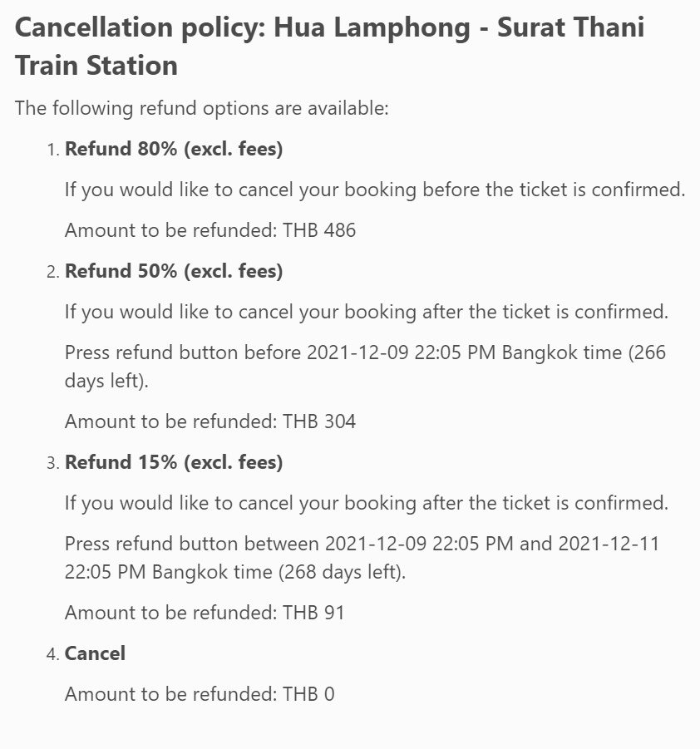
Task: Click the THB 91 refund amount line
Action: coord(205,613)
